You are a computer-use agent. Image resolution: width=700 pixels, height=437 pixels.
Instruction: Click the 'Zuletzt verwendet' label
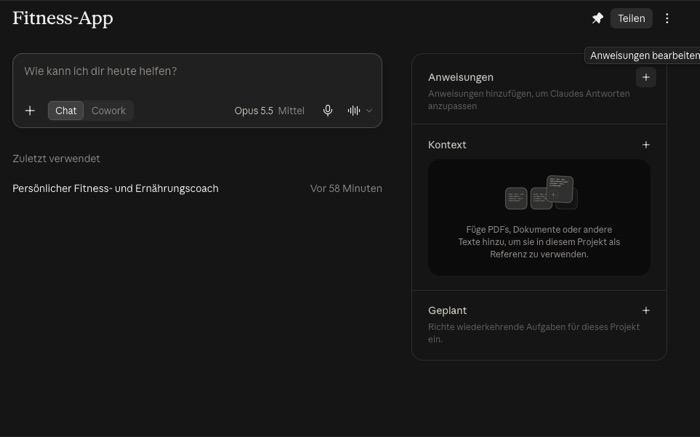[x=56, y=158]
